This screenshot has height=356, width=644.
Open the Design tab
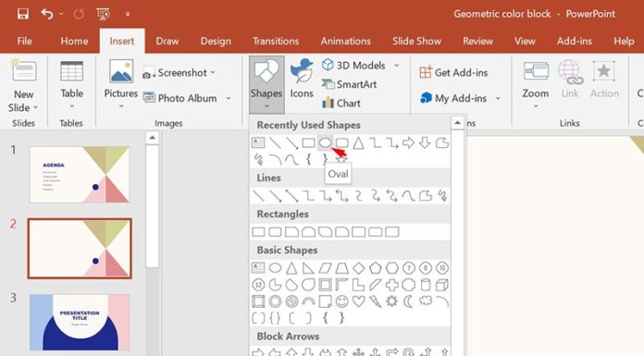[216, 41]
